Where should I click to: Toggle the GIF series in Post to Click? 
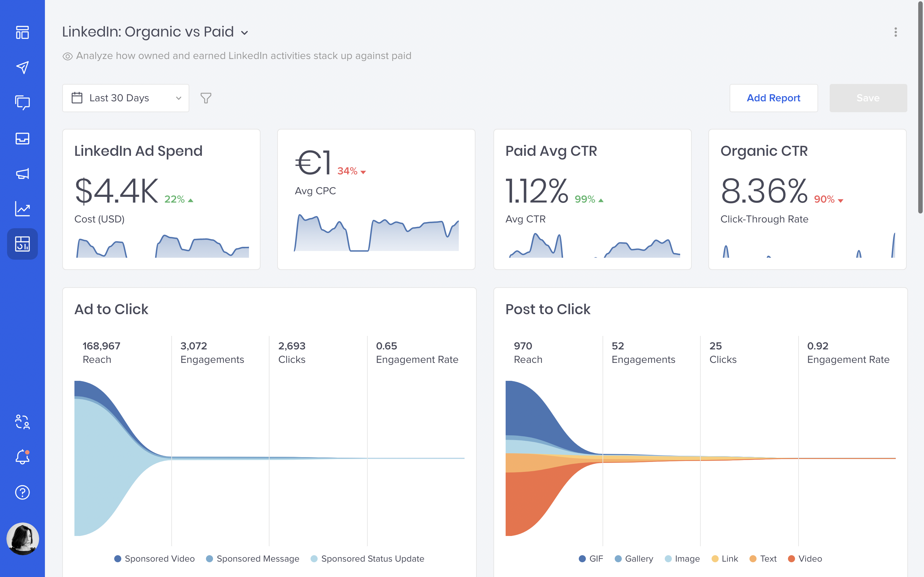click(x=591, y=558)
